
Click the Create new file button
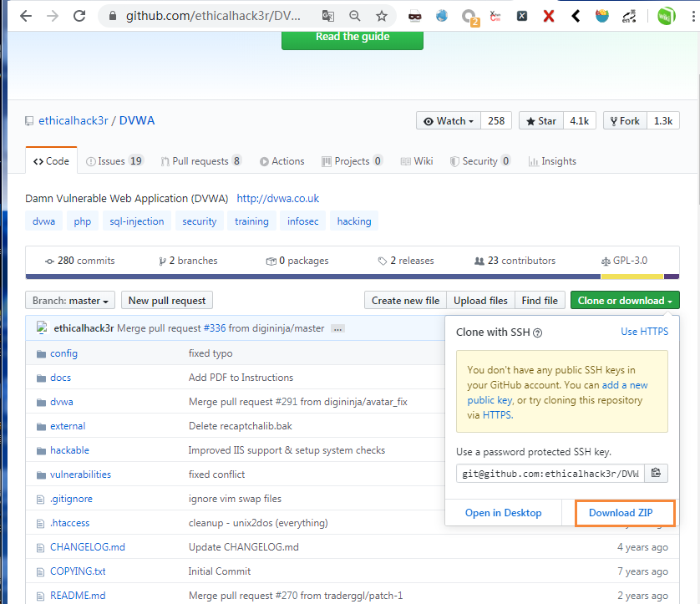click(405, 301)
